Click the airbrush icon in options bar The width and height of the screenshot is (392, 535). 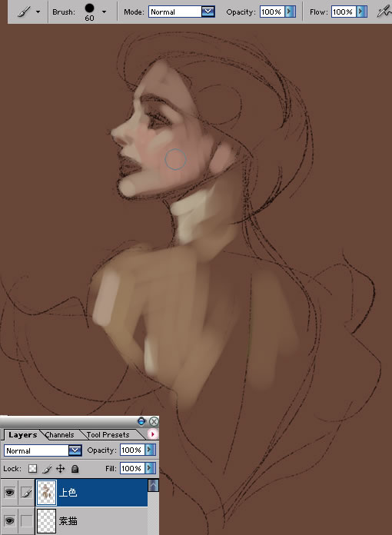(x=384, y=12)
